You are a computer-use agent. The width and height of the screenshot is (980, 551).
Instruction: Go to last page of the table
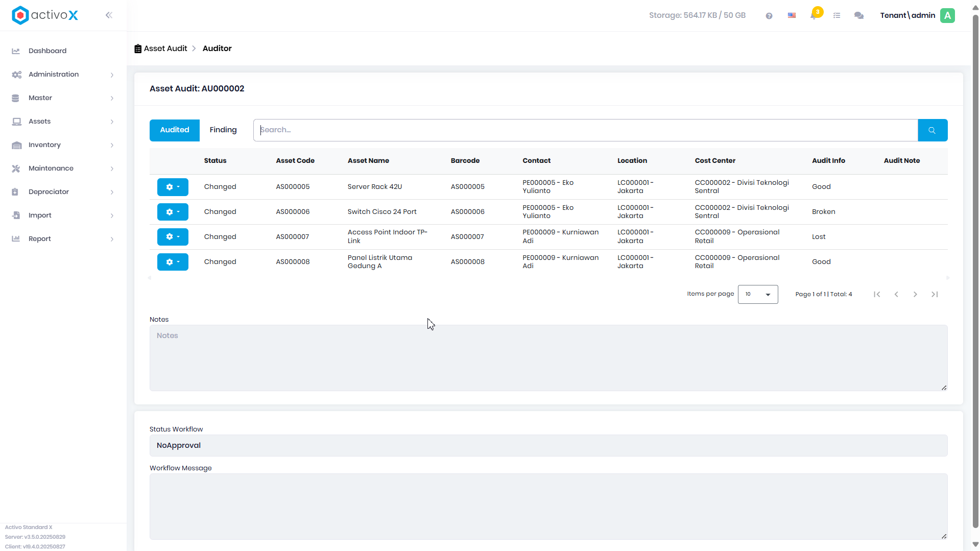[935, 295]
